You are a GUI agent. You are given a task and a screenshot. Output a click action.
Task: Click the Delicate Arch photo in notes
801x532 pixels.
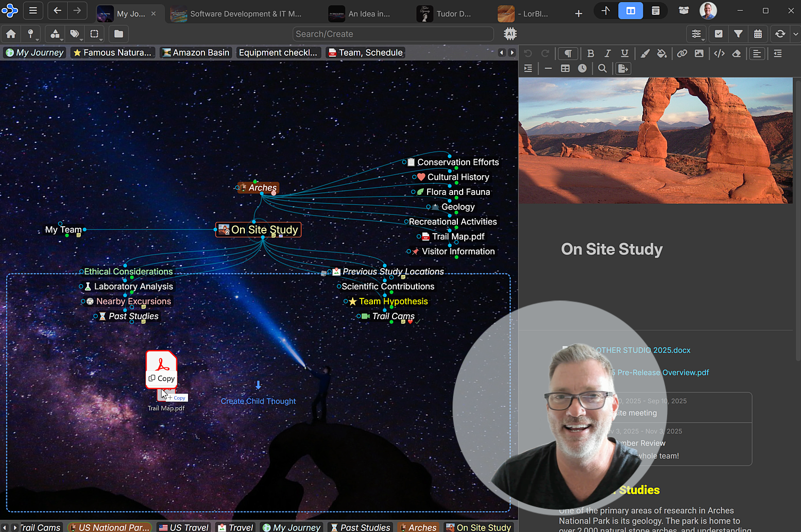point(655,141)
